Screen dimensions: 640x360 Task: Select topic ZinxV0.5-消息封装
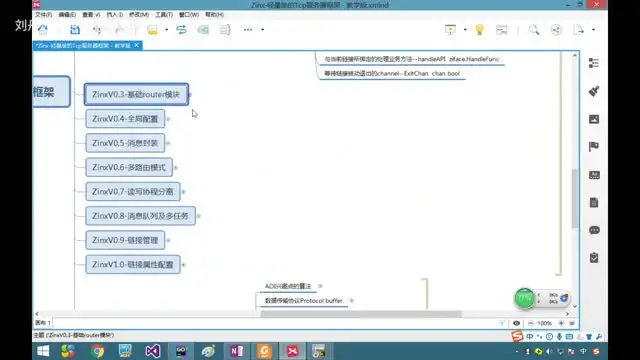click(x=125, y=143)
